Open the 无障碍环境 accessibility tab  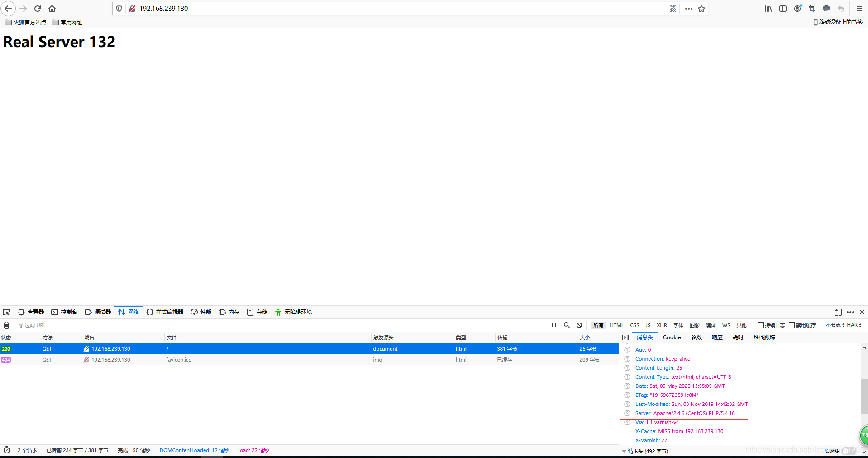[293, 312]
